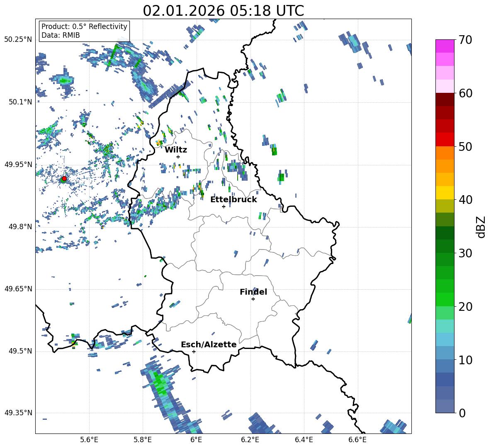
Task: Click the red radar site marker dot
Action: click(x=64, y=179)
